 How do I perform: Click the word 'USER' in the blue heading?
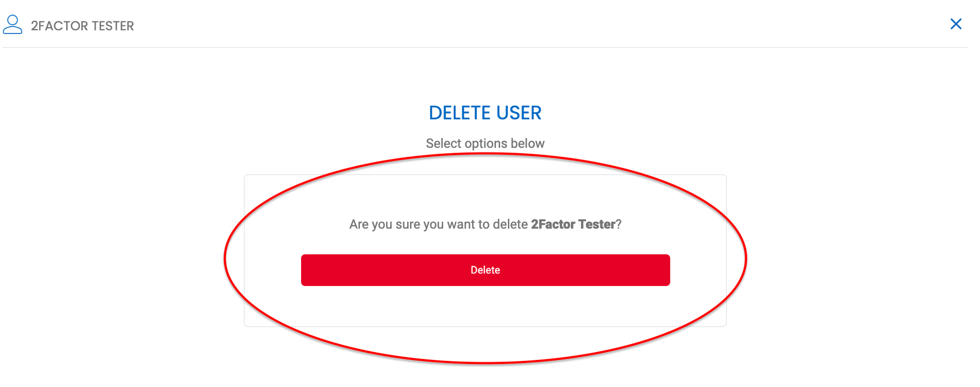[x=519, y=113]
